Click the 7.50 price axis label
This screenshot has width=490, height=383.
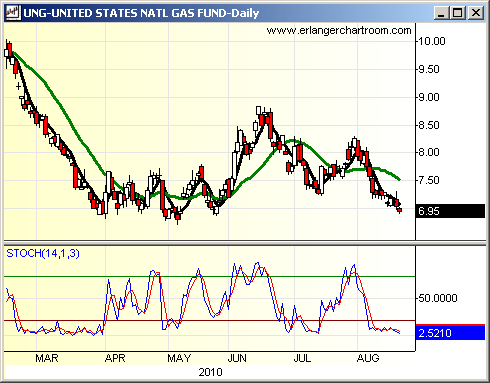coord(429,180)
